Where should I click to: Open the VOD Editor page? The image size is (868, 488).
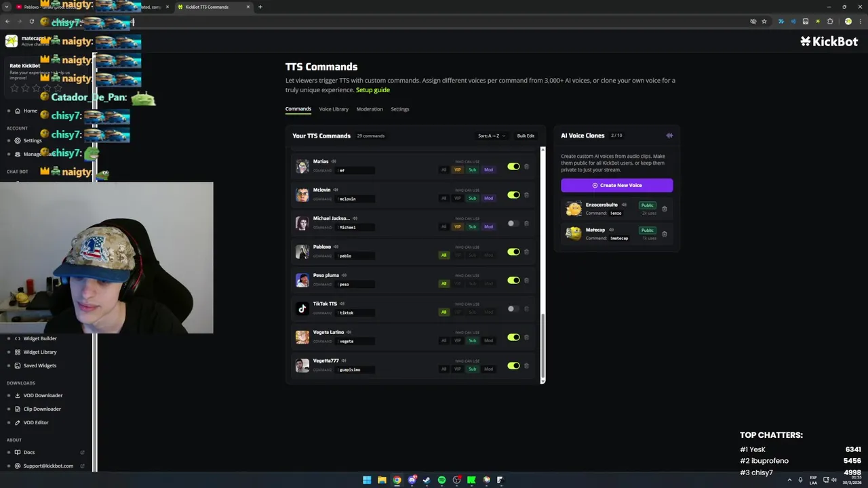point(36,422)
